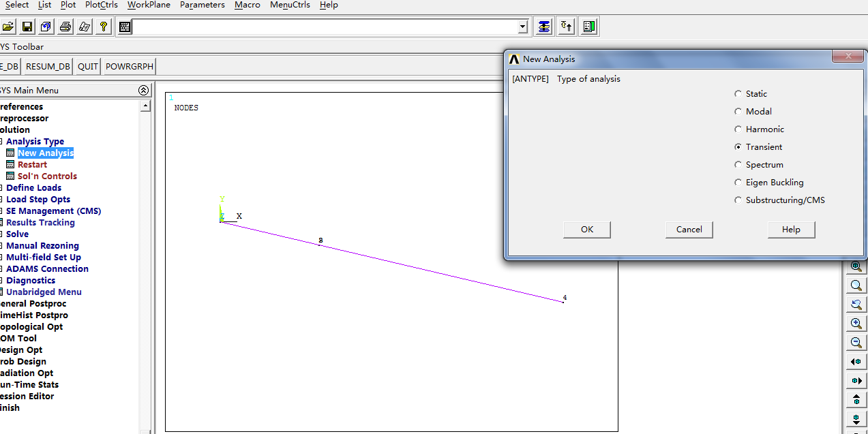
Task: Click the QUIT toolbar button
Action: pyautogui.click(x=88, y=66)
